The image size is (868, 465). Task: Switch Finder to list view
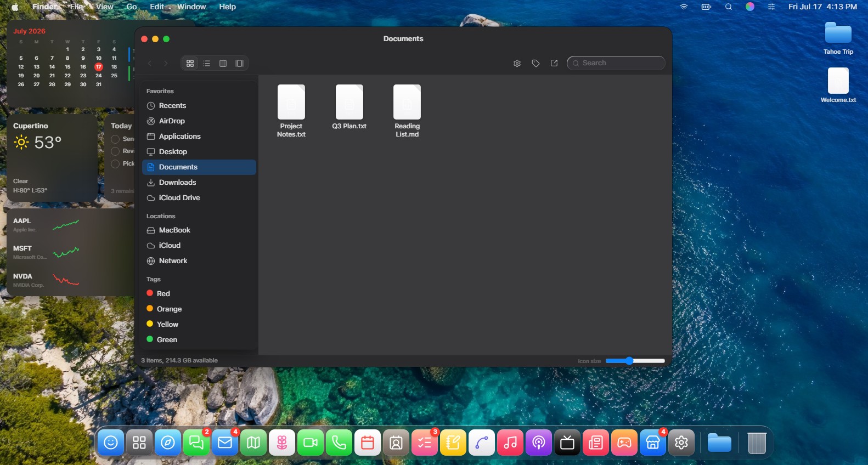pyautogui.click(x=206, y=63)
